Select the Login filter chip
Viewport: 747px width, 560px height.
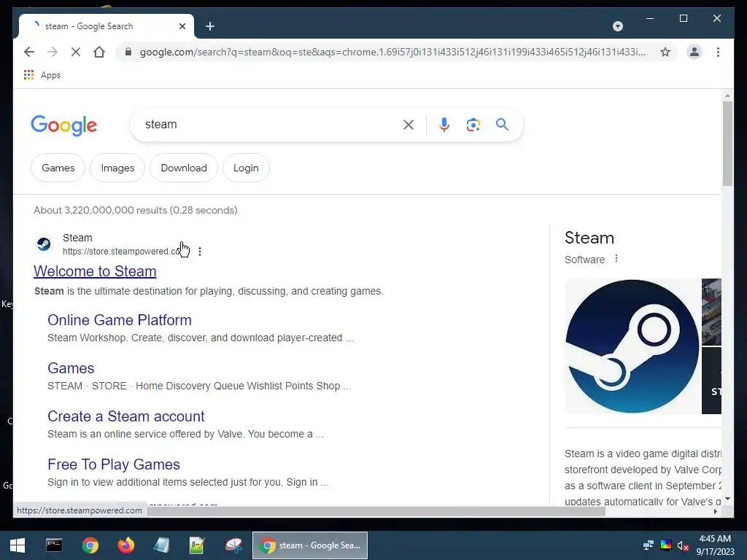click(246, 168)
